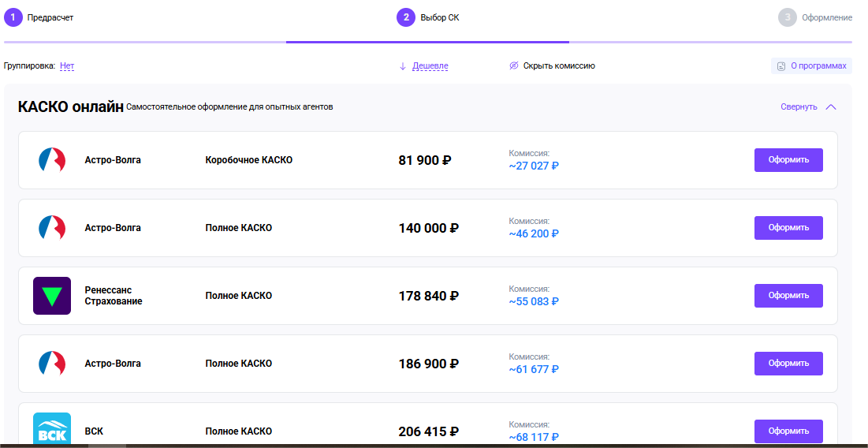Click the step progress bar under Выбор СК
Viewport: 868px width, 448px height.
click(427, 42)
